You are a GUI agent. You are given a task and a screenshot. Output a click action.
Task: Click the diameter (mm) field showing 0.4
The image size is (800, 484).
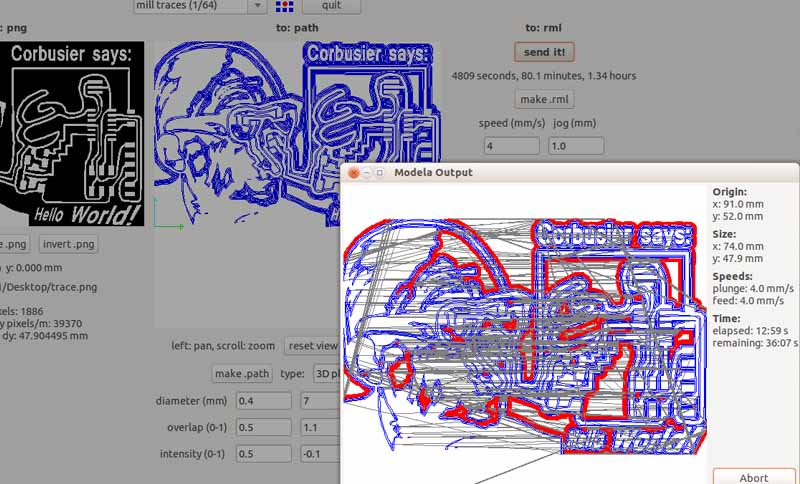pyautogui.click(x=264, y=401)
